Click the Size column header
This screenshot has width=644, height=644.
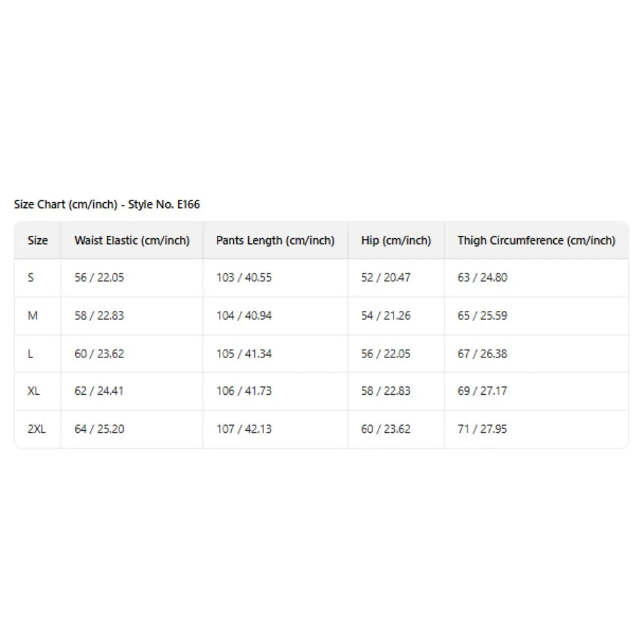pyautogui.click(x=37, y=241)
